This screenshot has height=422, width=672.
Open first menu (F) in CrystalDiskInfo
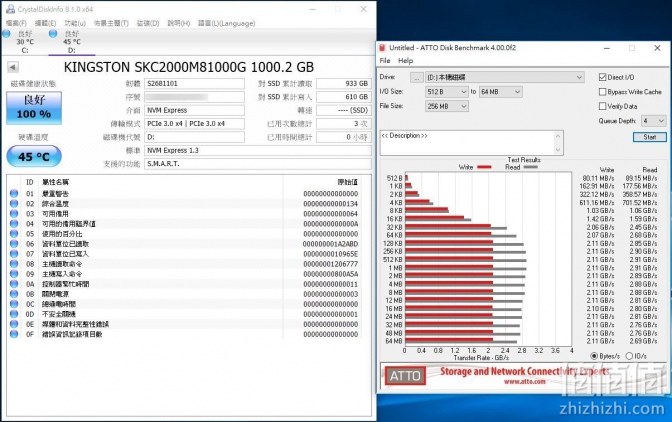tap(16, 23)
